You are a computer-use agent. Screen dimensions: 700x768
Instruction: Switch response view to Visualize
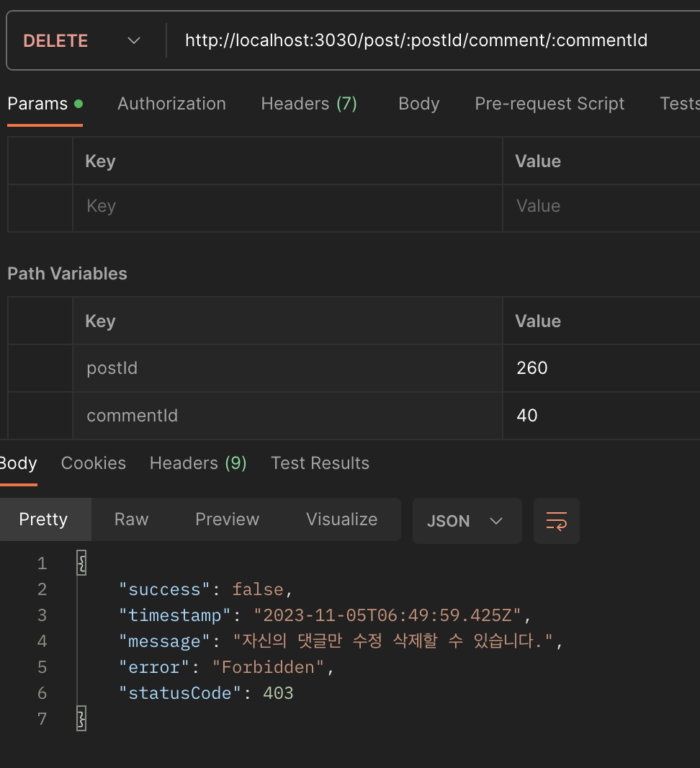(x=341, y=519)
